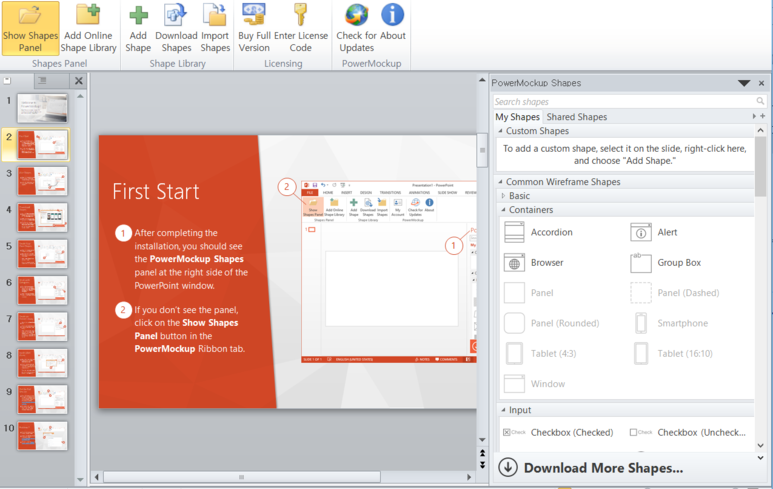Click the Import Shapes icon
The height and width of the screenshot is (489, 773).
(x=215, y=15)
